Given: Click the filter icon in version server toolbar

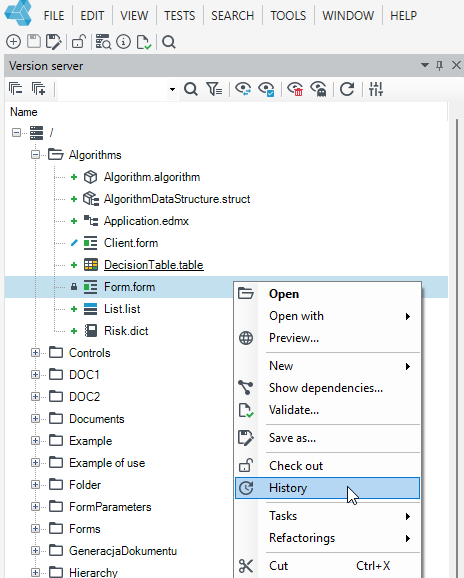Looking at the screenshot, I should pyautogui.click(x=214, y=89).
